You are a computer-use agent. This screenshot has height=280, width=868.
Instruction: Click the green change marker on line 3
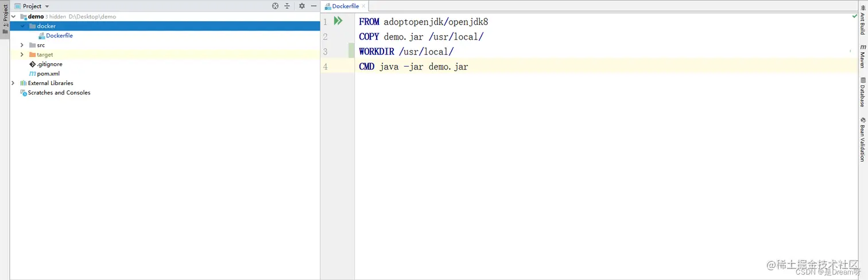351,51
